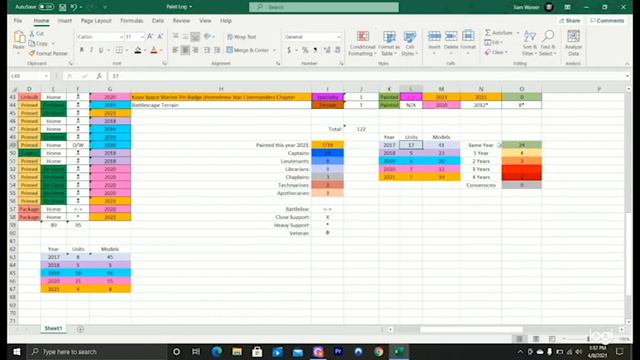Add a new sheet with plus button

[x=80, y=329]
